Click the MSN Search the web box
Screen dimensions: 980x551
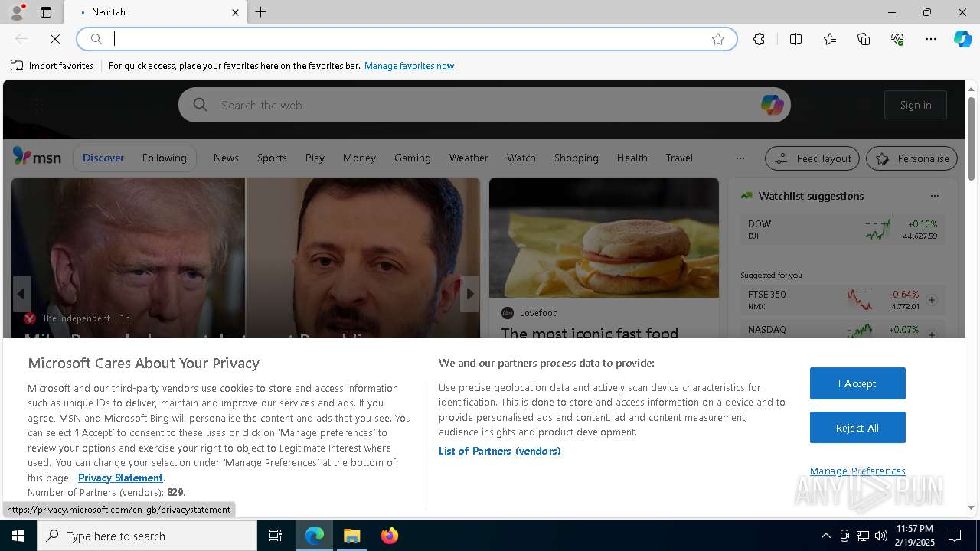click(484, 105)
